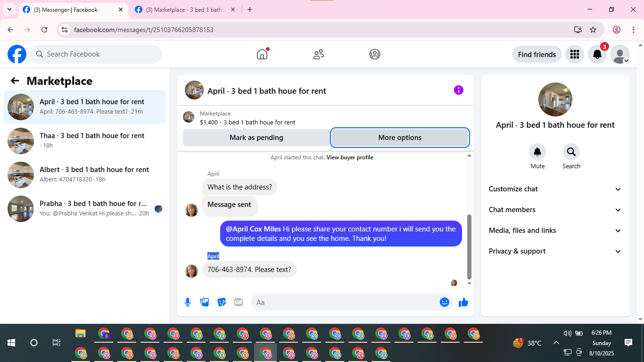Open a new browser tab
This screenshot has width=644, height=362.
point(250,9)
